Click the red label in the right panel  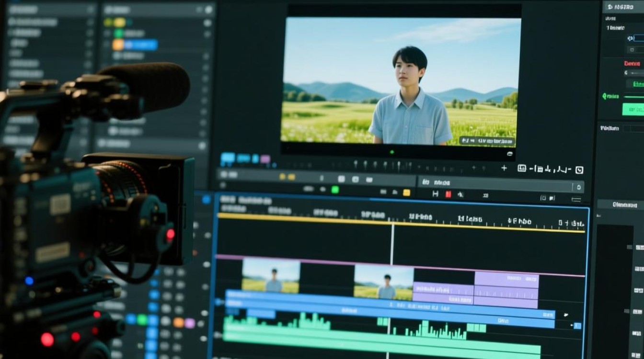[x=632, y=64]
